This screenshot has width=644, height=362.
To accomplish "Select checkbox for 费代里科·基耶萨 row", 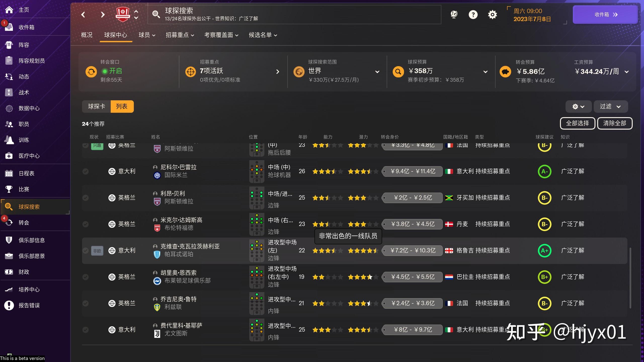I will coord(86,330).
